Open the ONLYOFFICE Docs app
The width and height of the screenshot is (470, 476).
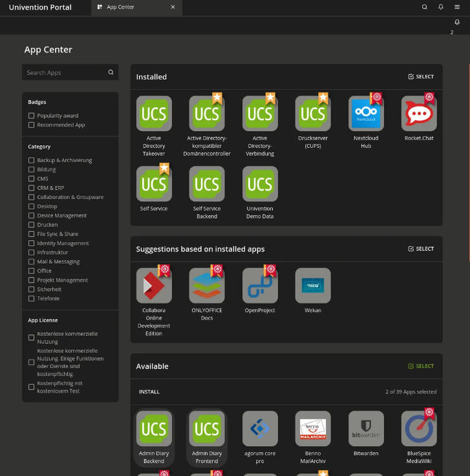pyautogui.click(x=207, y=285)
